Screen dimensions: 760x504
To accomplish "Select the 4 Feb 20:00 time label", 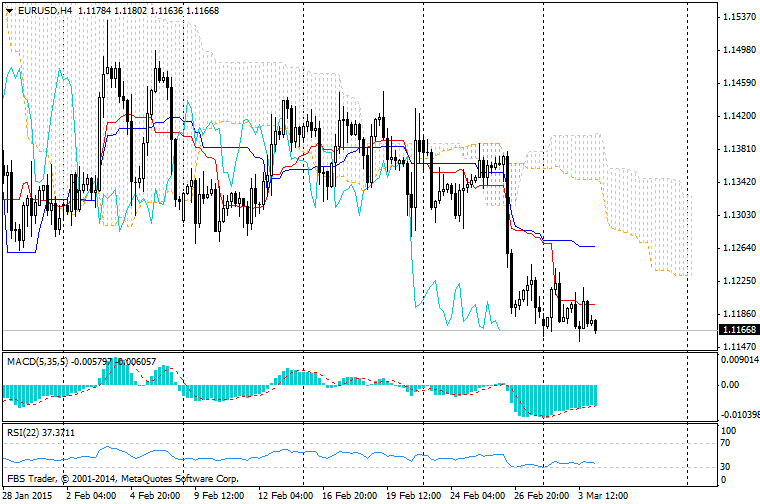I will click(x=156, y=496).
